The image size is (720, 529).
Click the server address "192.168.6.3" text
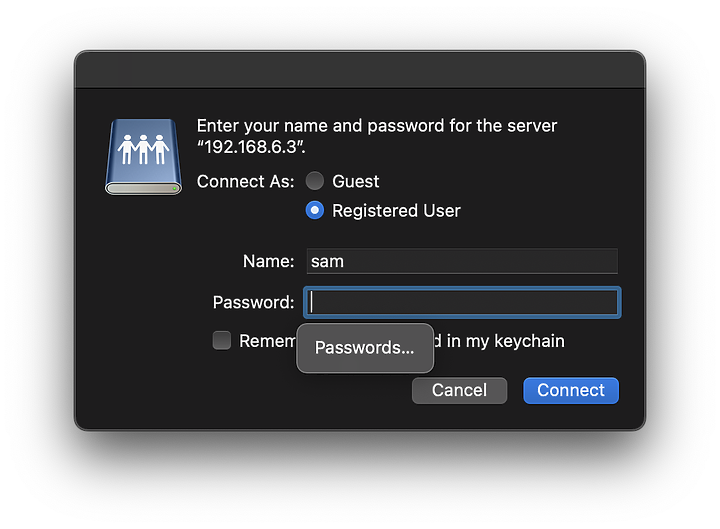click(x=251, y=147)
